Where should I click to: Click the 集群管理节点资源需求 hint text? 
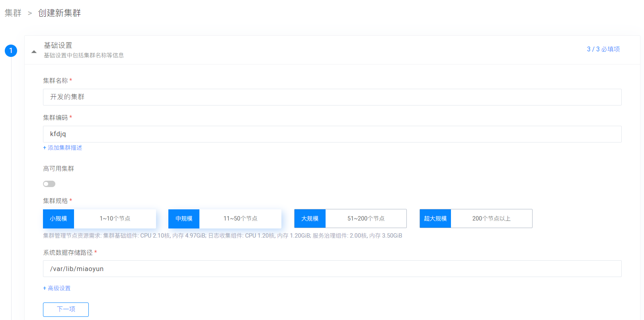222,236
